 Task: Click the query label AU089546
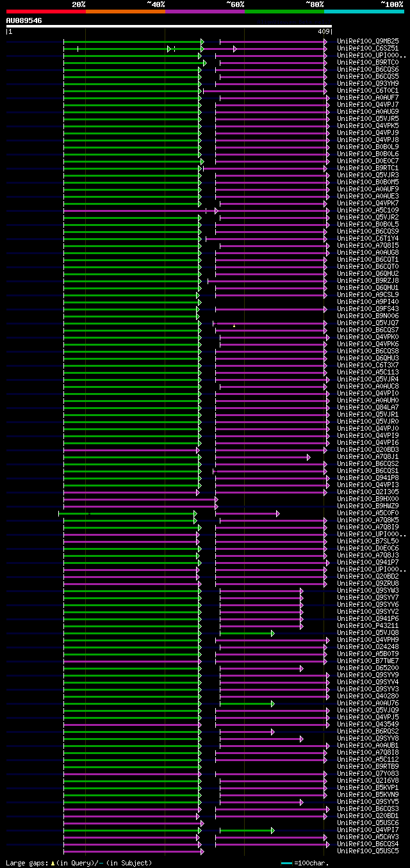pos(24,20)
